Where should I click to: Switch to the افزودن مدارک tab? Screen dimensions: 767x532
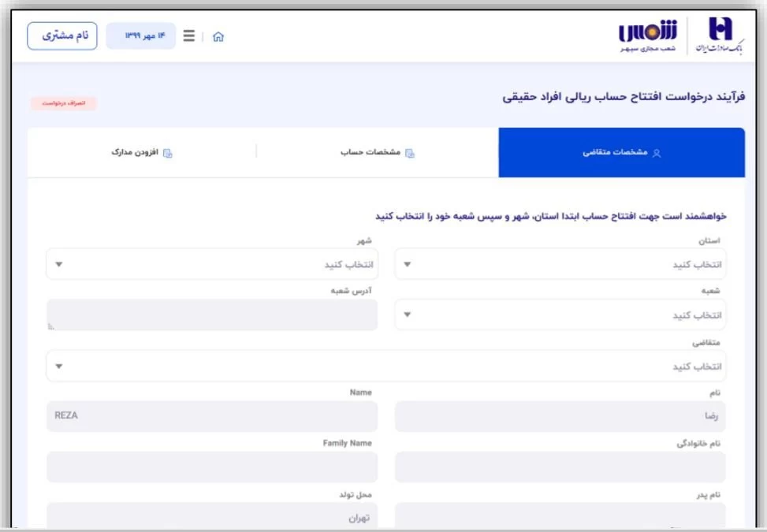142,153
